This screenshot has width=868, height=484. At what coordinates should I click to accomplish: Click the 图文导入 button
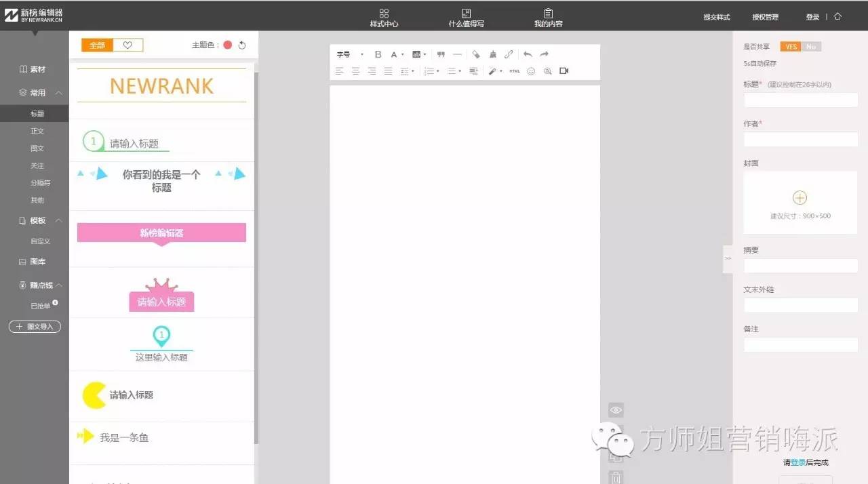(x=35, y=327)
